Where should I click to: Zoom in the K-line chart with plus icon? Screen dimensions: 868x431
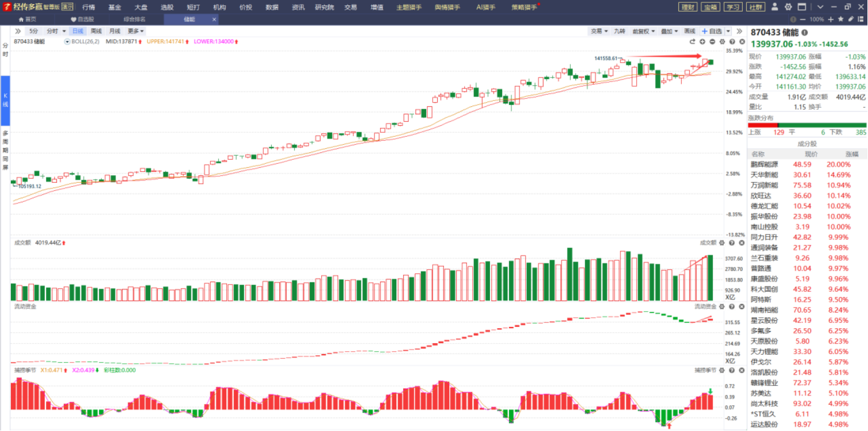click(x=702, y=42)
